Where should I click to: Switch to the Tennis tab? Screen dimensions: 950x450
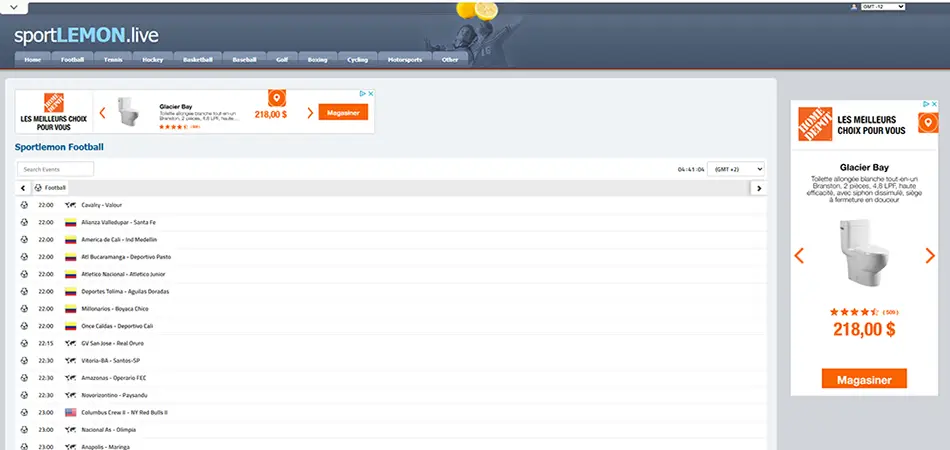click(x=113, y=59)
